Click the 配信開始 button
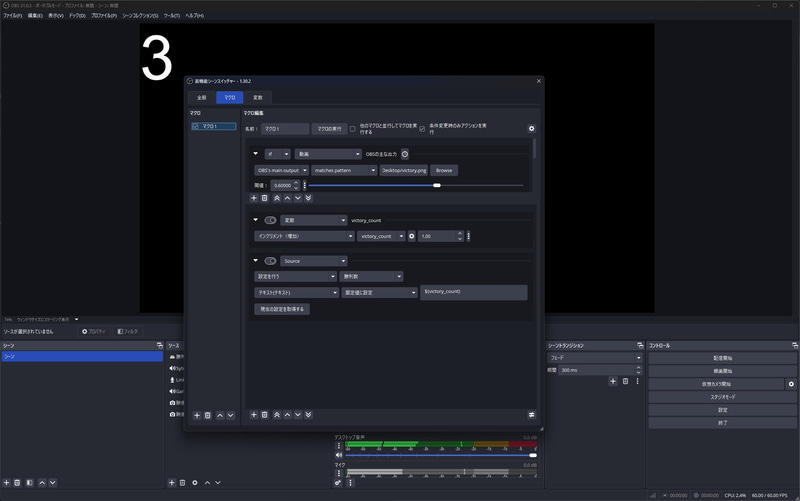 tap(722, 358)
